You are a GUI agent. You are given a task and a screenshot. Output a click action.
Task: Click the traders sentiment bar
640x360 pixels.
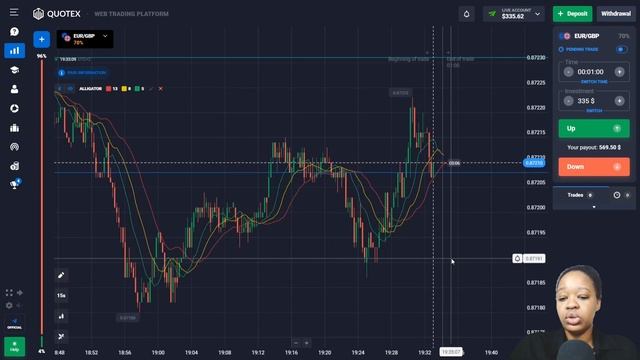click(42, 203)
